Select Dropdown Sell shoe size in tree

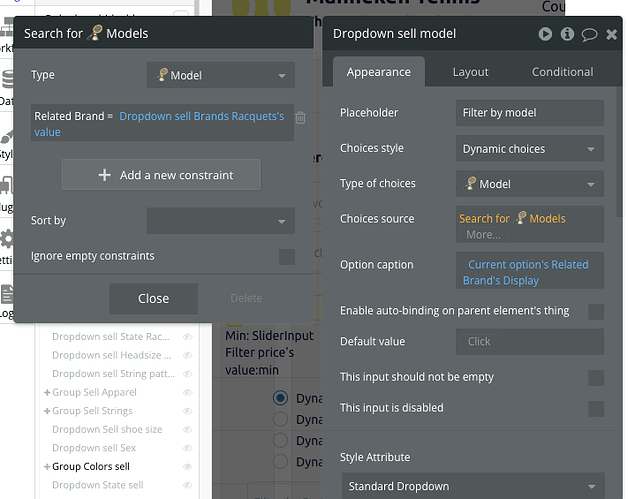click(x=107, y=429)
